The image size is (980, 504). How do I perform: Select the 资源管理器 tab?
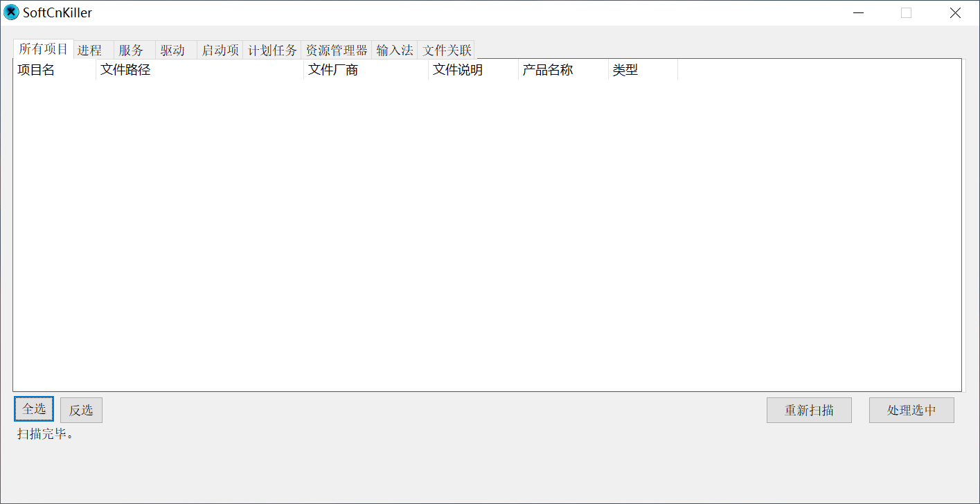[337, 51]
